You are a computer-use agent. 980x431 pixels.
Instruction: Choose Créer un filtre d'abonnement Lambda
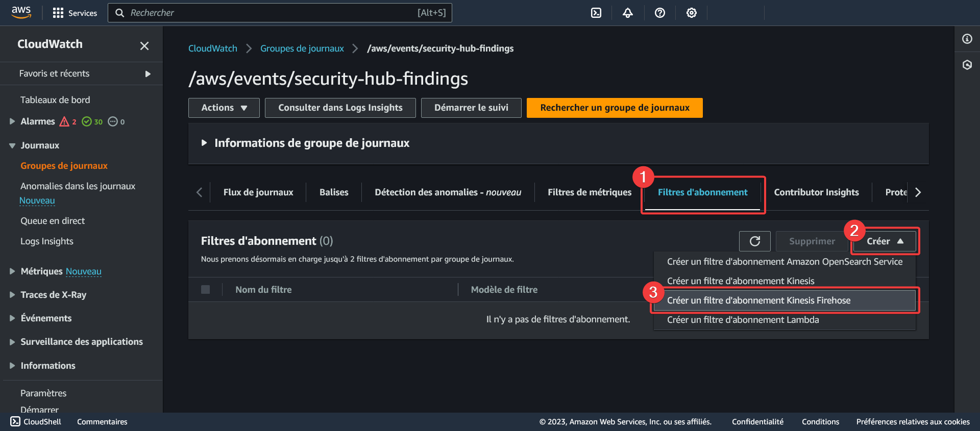coord(785,320)
